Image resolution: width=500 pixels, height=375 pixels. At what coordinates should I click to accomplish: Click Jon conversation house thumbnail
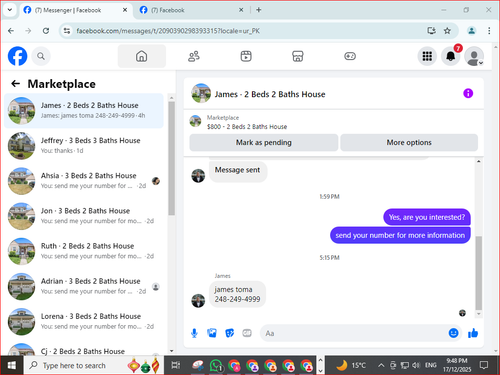[x=21, y=216]
